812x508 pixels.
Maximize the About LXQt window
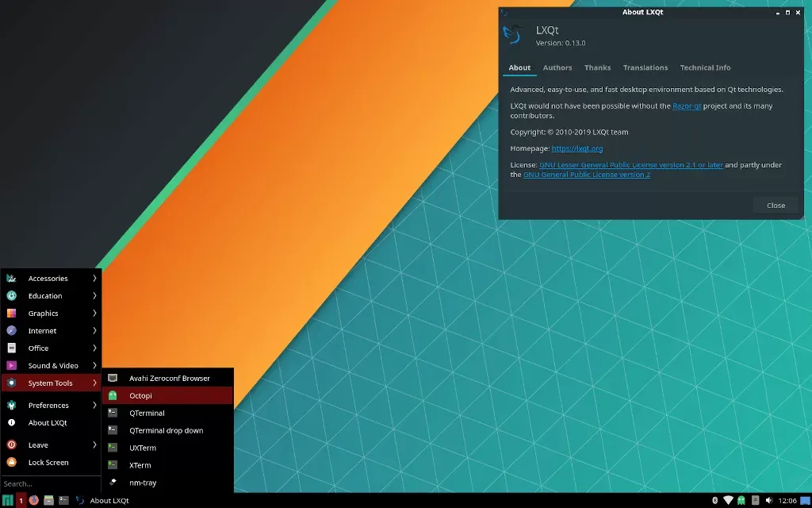pyautogui.click(x=787, y=13)
